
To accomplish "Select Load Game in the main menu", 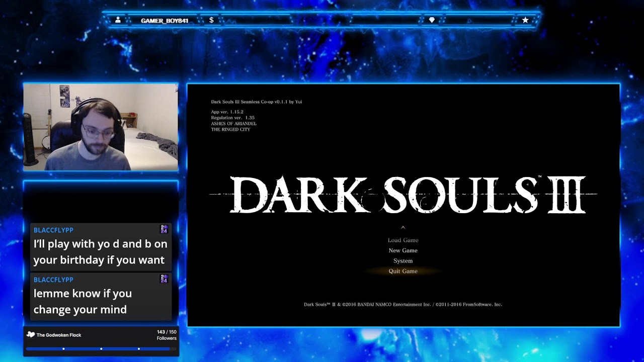I will [x=403, y=240].
